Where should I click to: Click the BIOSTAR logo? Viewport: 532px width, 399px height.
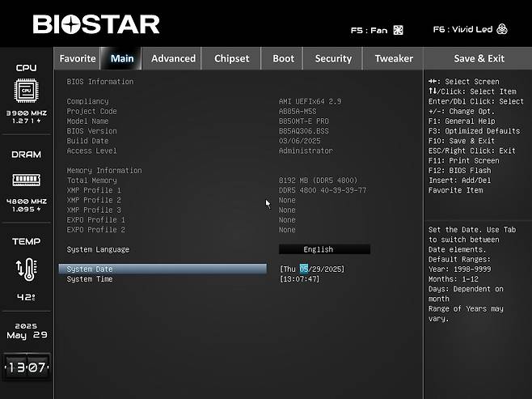tap(96, 24)
